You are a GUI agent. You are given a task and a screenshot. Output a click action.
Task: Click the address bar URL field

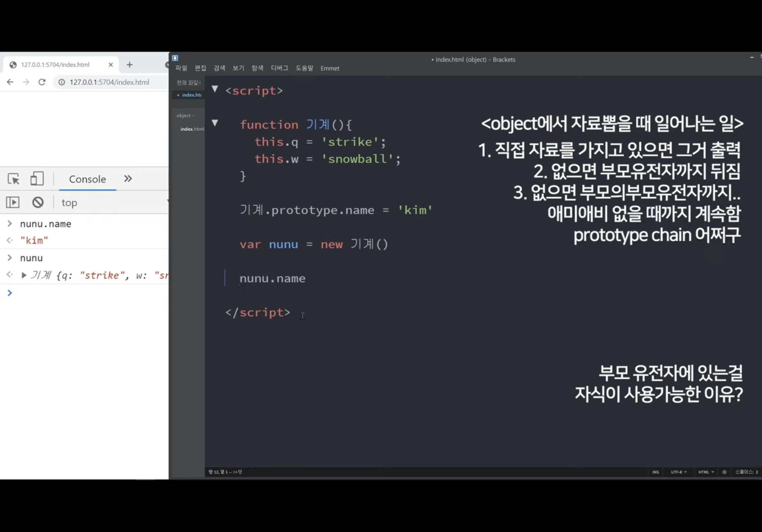(x=109, y=82)
